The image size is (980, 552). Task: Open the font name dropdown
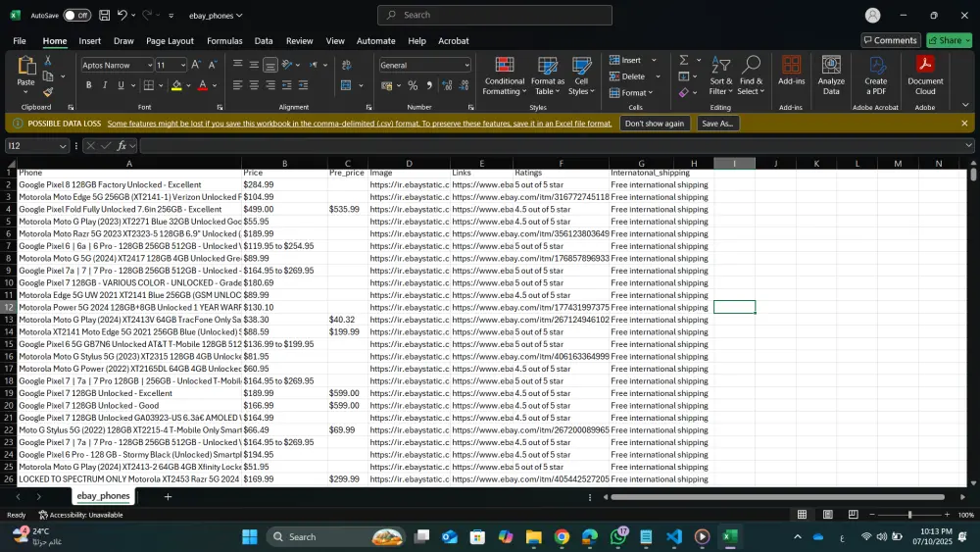pyautogui.click(x=149, y=65)
